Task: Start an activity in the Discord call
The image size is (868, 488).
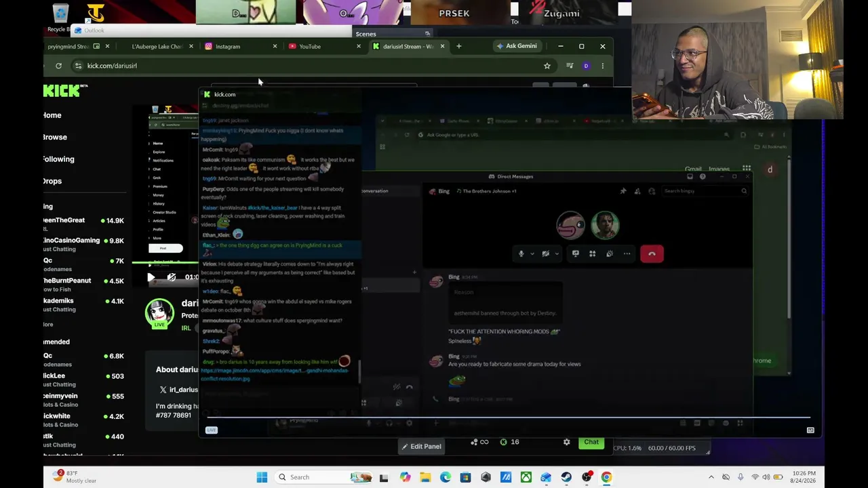Action: pyautogui.click(x=592, y=253)
